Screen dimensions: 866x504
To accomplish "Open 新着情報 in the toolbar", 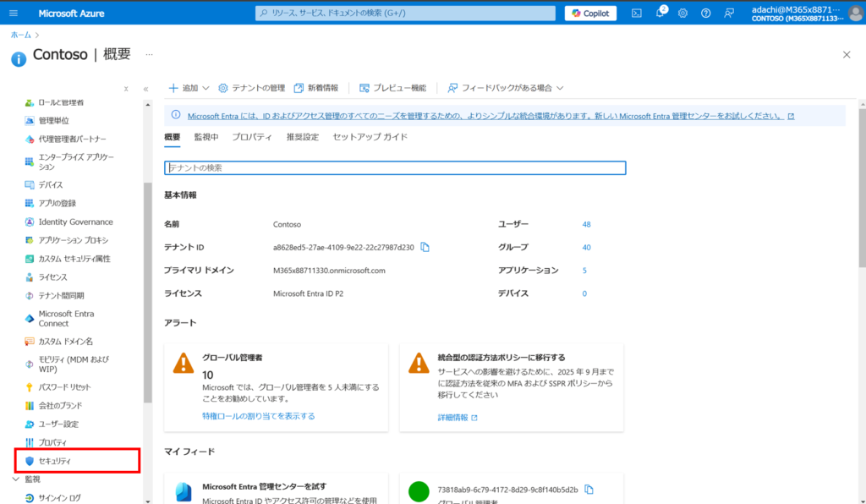I will click(316, 88).
